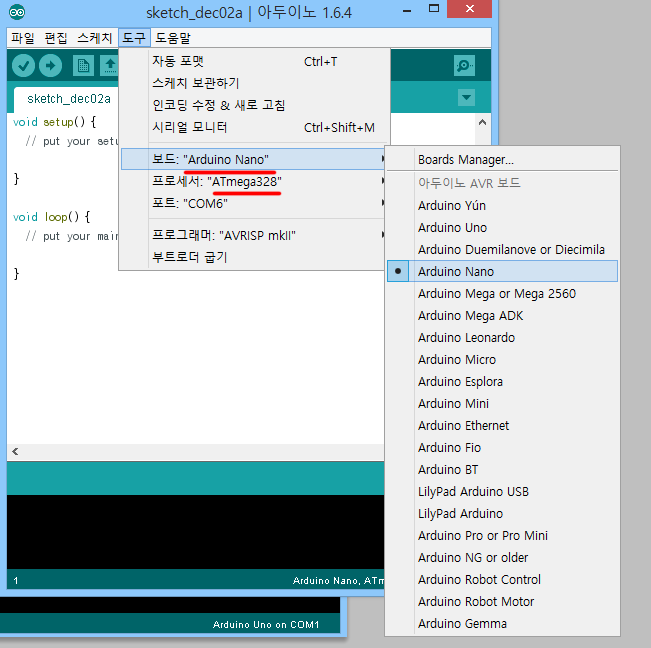Select Arduino Mega ADK board
The height and width of the screenshot is (648, 651).
(x=502, y=315)
